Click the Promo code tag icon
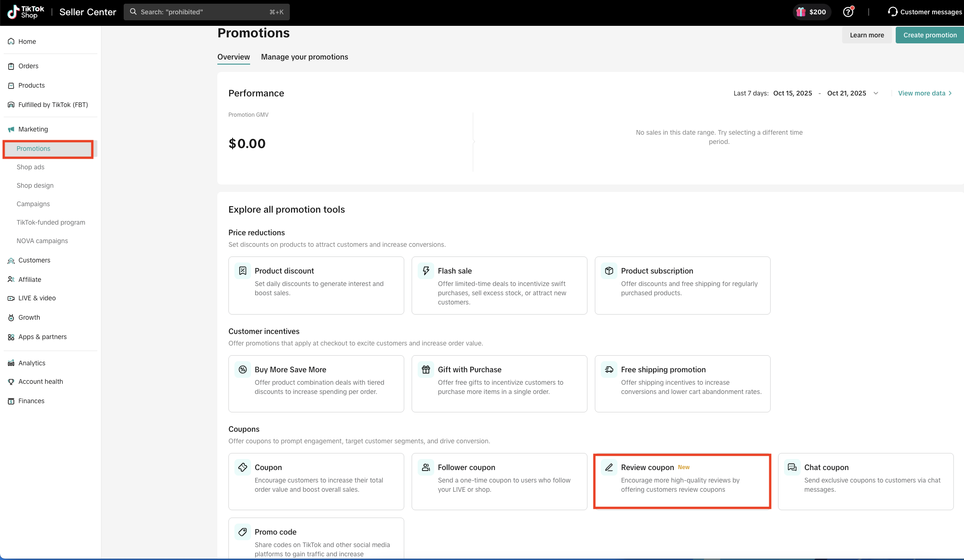Viewport: 964px width, 560px height. (x=243, y=532)
